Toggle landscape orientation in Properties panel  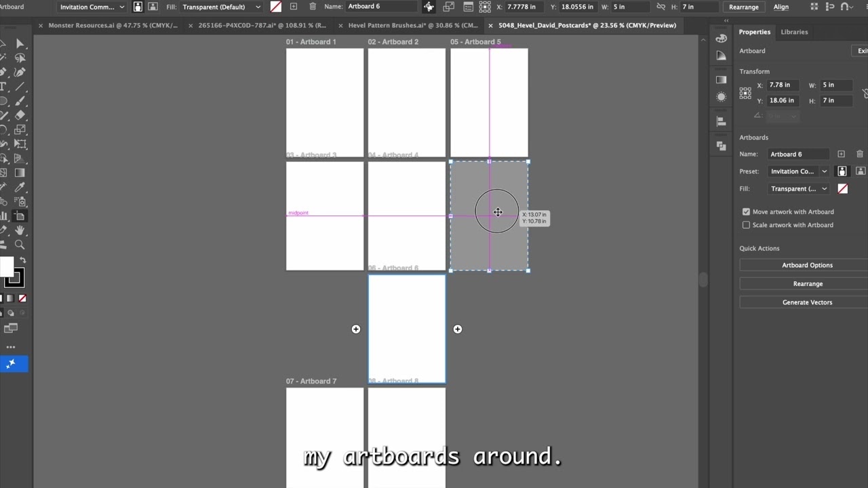point(861,171)
